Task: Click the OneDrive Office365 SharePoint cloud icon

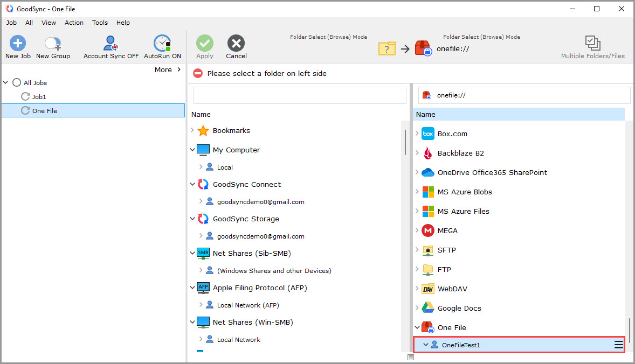Action: [x=427, y=173]
